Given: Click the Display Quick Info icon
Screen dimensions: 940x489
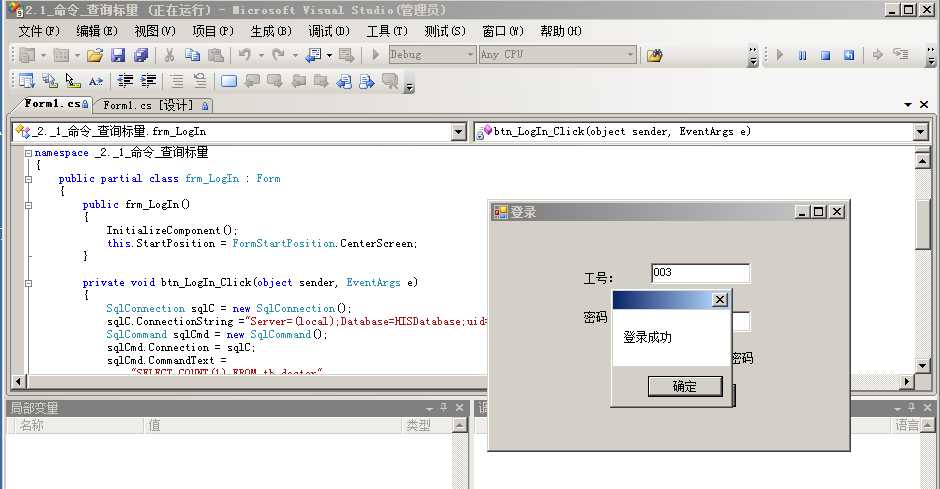Looking at the screenshot, I should pos(73,80).
